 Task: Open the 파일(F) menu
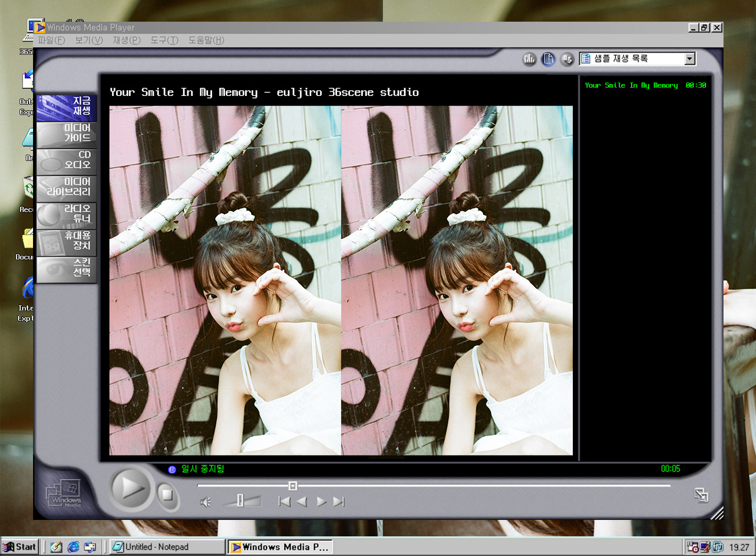click(x=52, y=40)
